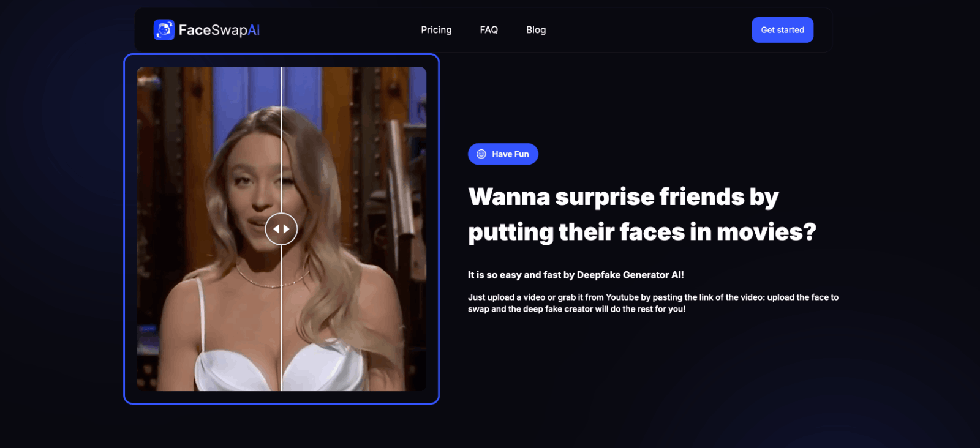Click the FaceSwapAI logo icon
Screen dimensions: 980x448
coord(164,30)
